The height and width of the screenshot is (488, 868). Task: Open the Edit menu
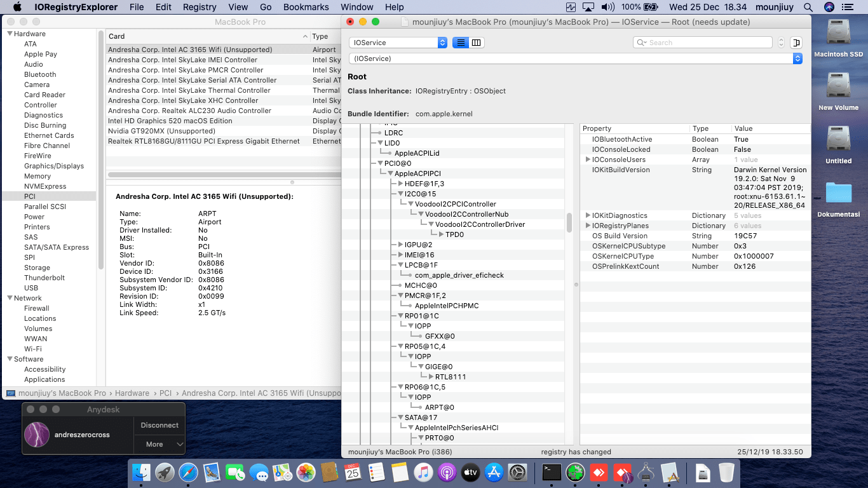pyautogui.click(x=164, y=7)
